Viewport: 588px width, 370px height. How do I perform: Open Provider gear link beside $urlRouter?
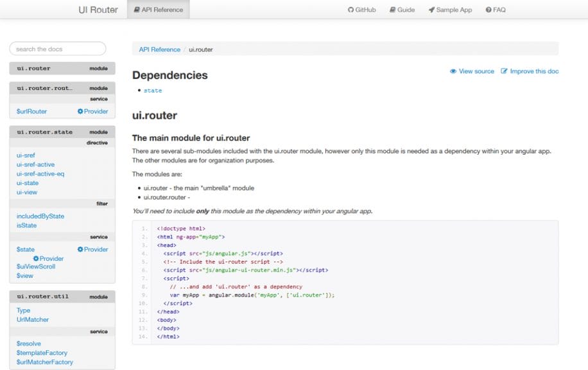80,111
